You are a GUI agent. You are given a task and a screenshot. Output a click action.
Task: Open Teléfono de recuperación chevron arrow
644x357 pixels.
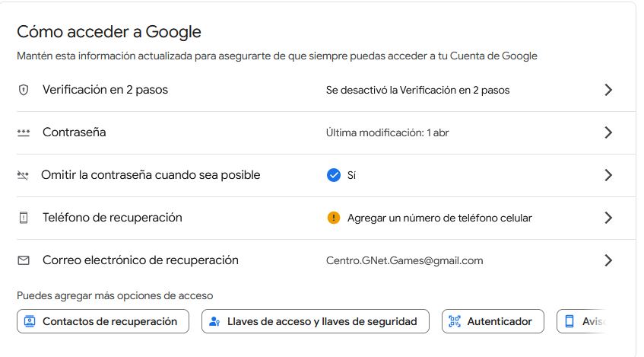[x=608, y=218]
